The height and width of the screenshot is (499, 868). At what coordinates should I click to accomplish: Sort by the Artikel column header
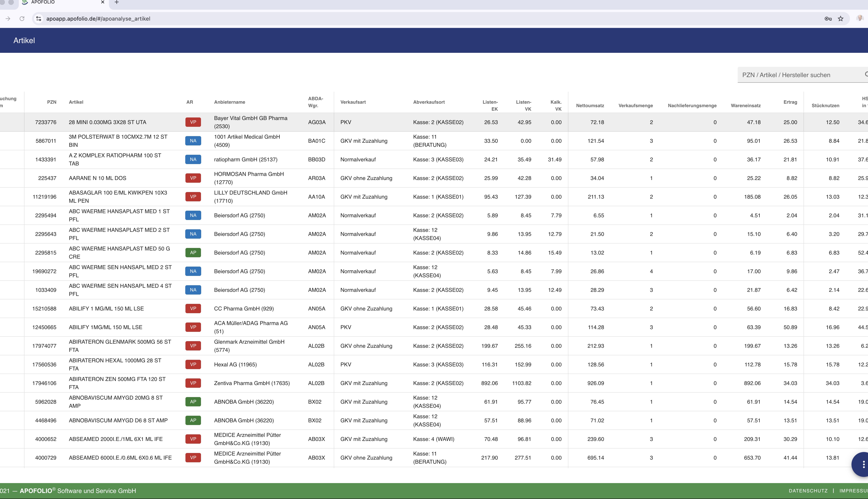76,102
